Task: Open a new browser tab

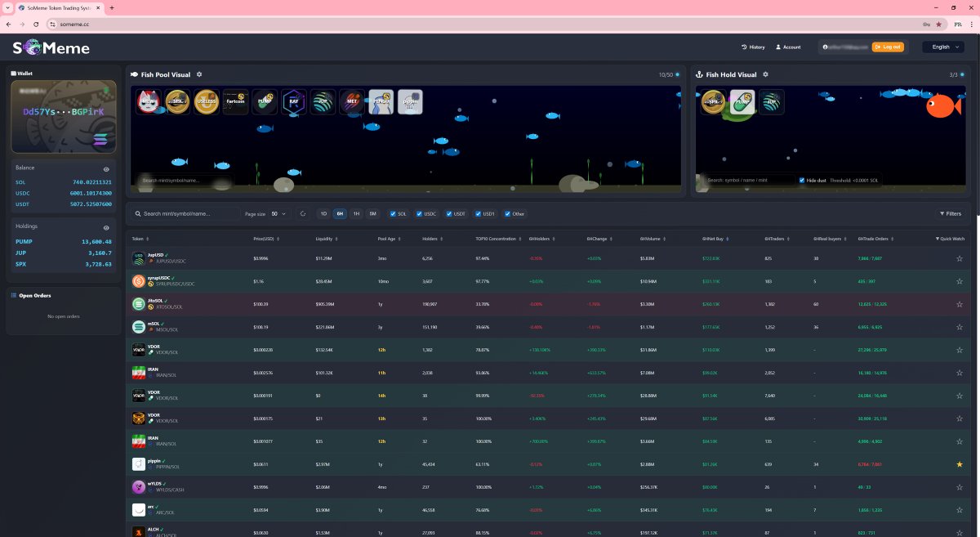Action: [x=112, y=7]
